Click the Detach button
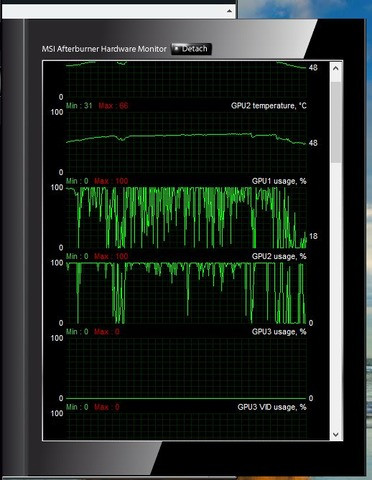Image resolution: width=372 pixels, height=480 pixels. 191,49
